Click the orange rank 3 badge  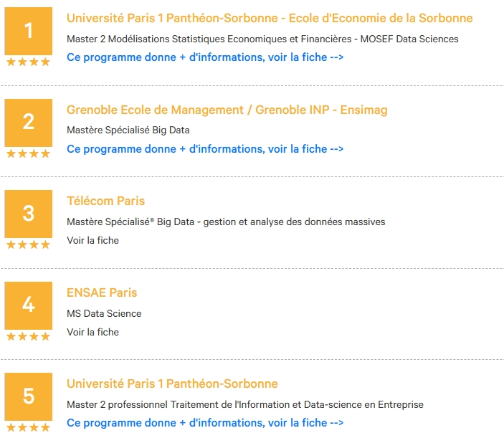coord(28,214)
